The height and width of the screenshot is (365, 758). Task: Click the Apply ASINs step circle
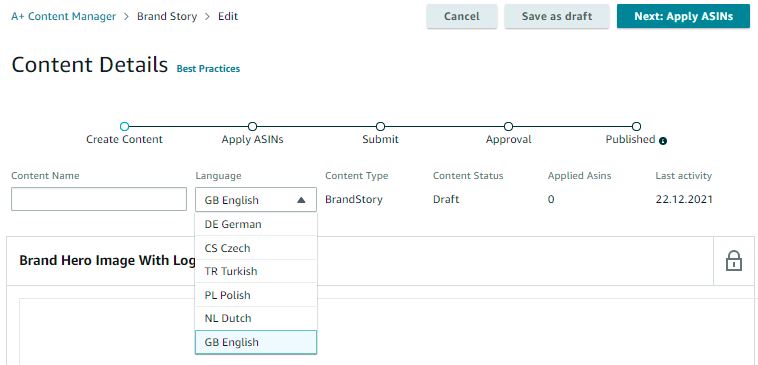(252, 127)
